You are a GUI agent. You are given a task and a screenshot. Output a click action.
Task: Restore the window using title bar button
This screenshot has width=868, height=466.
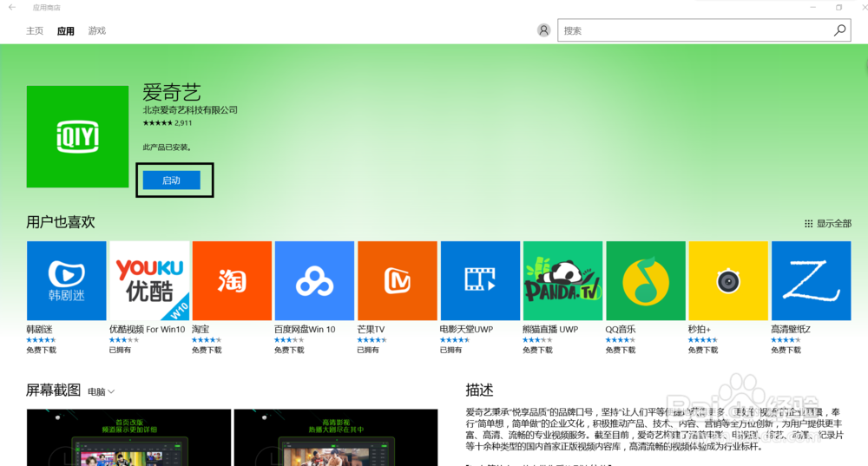(839, 7)
